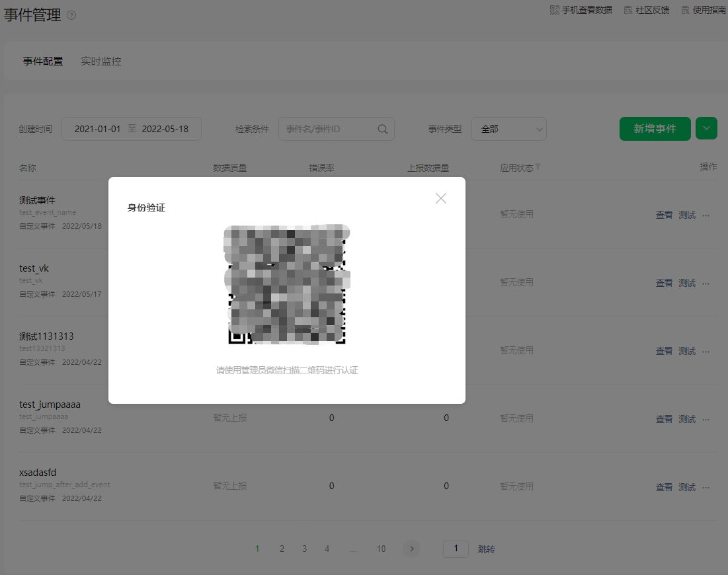Open 手机查看数据 QR link

tap(581, 10)
